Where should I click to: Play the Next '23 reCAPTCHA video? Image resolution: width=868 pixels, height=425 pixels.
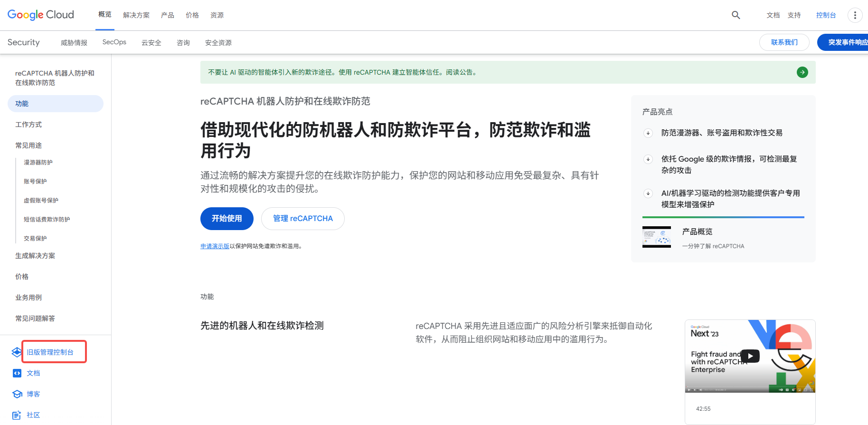pyautogui.click(x=750, y=356)
